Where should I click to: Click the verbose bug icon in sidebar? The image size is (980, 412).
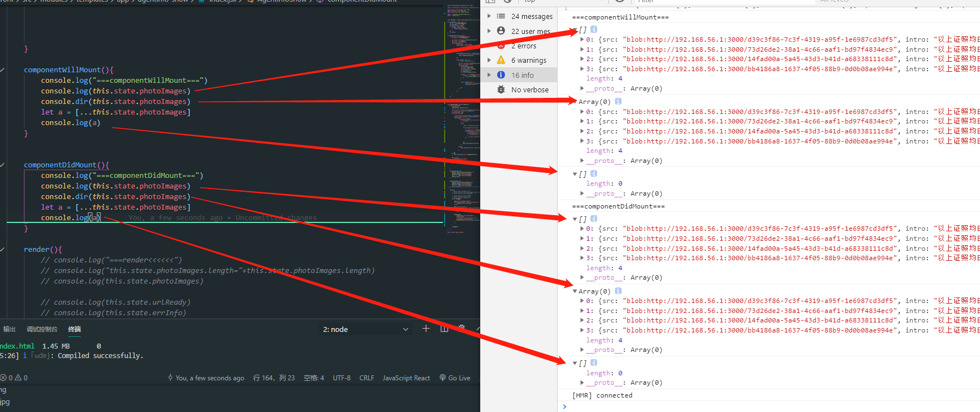click(x=501, y=90)
